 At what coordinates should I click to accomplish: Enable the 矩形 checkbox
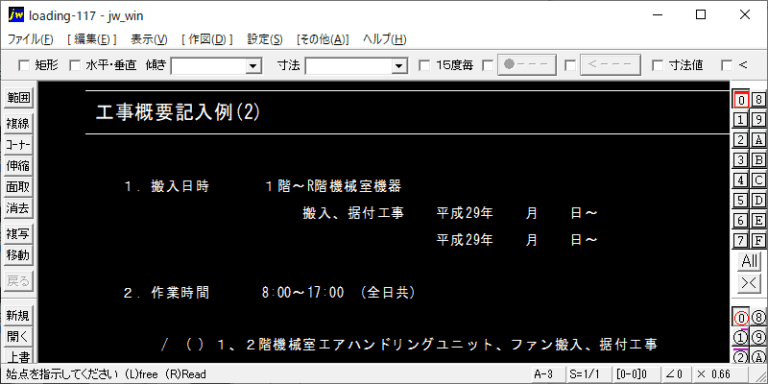click(x=24, y=65)
